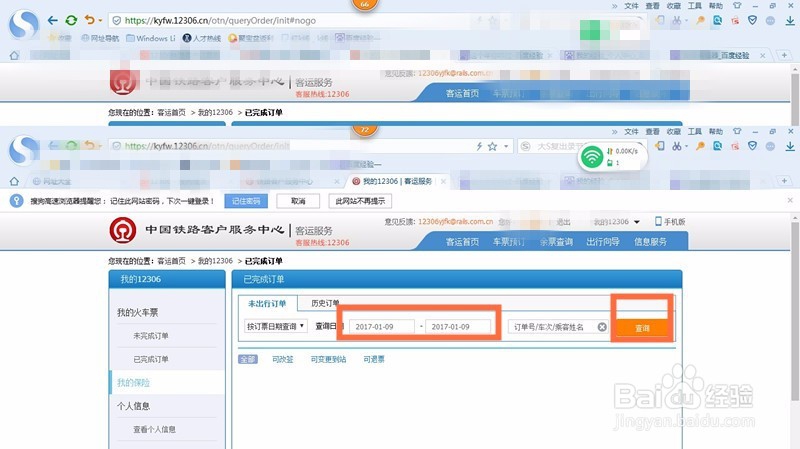Click the shield protection icon in the lower toolbar
800x449 pixels.
(x=752, y=146)
